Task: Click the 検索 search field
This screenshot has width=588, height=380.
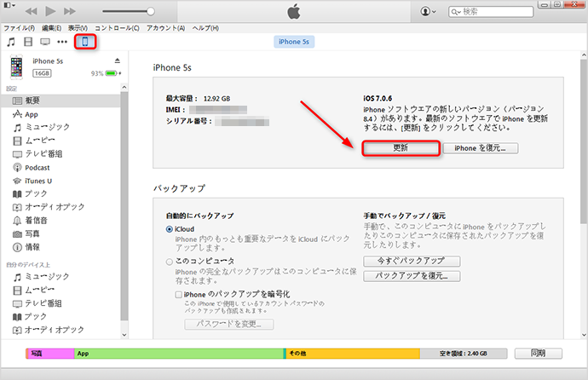Action: point(491,12)
